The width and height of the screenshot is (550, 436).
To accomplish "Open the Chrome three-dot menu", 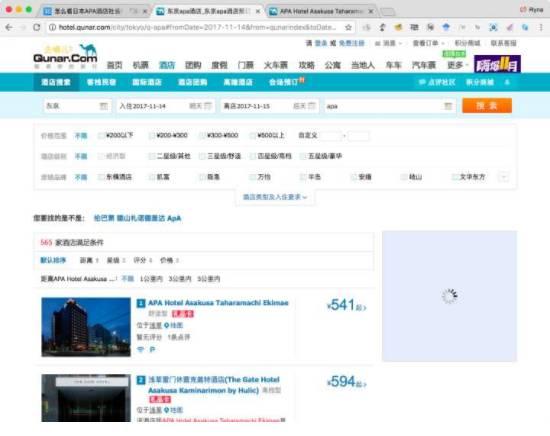I will (541, 27).
